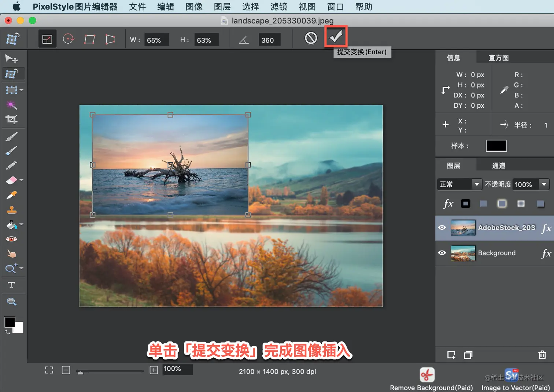Open the 编辑 menu
Viewport: 554px width, 392px height.
coord(166,7)
